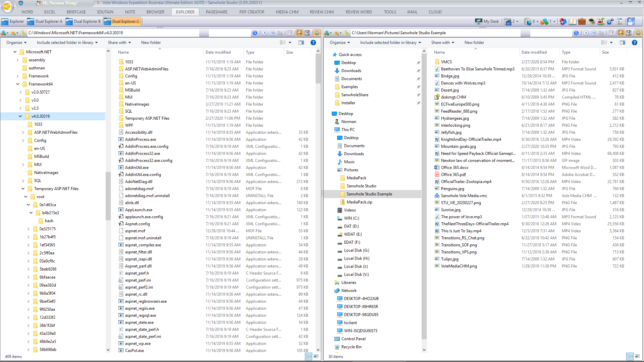This screenshot has width=644, height=362.
Task: Open the dropdown beside clapperboard folder count 2
Action: point(518,21)
